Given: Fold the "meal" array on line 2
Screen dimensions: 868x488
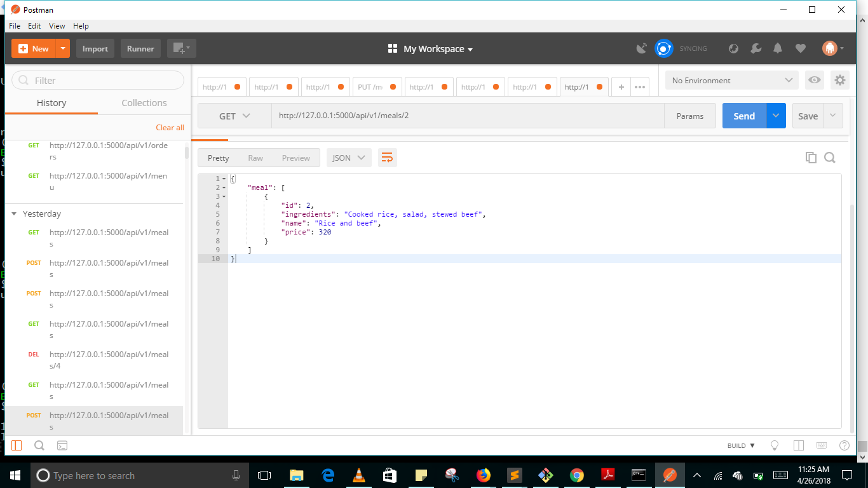Looking at the screenshot, I should click(x=224, y=188).
